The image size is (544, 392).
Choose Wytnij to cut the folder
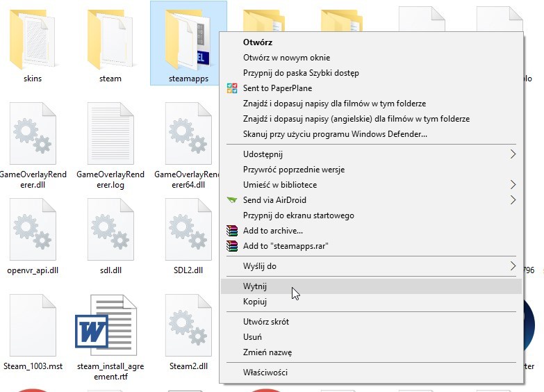371,286
